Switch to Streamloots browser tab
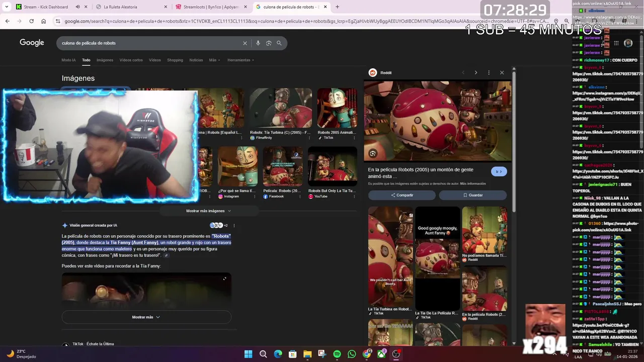This screenshot has width=644, height=362. pyautogui.click(x=210, y=7)
